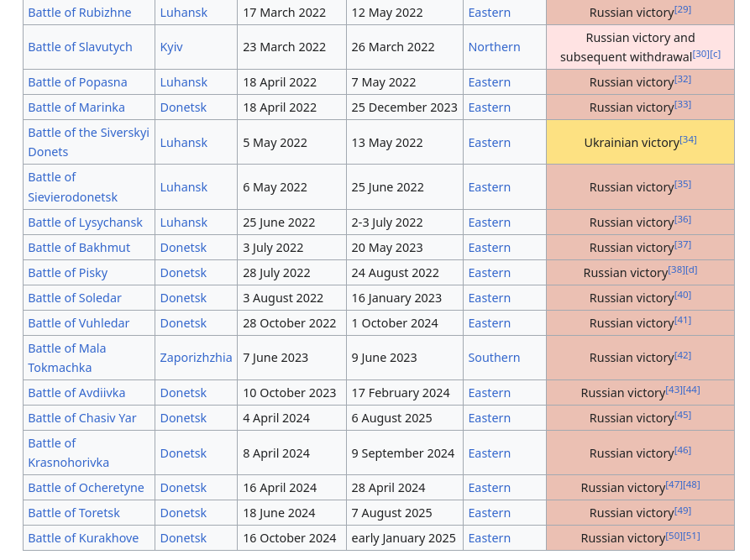Screen dimensions: 750x560
Task: Open the Southern theatre link
Action: (494, 358)
